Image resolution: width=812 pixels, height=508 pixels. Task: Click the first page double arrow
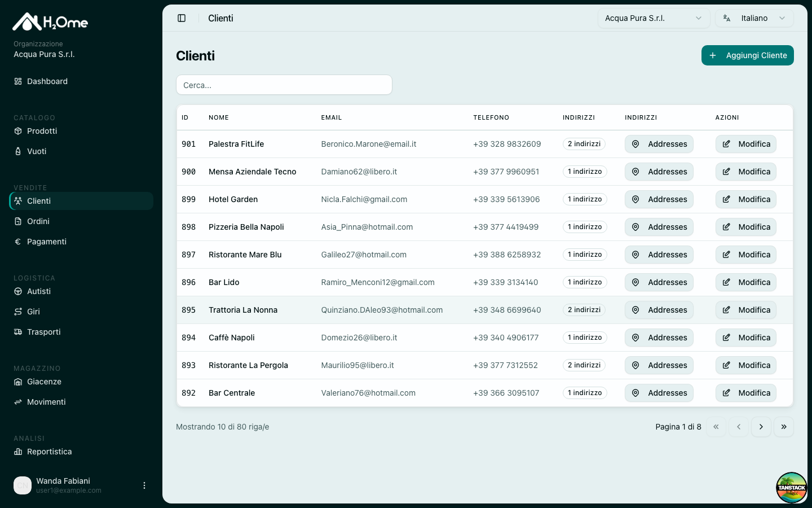point(716,427)
